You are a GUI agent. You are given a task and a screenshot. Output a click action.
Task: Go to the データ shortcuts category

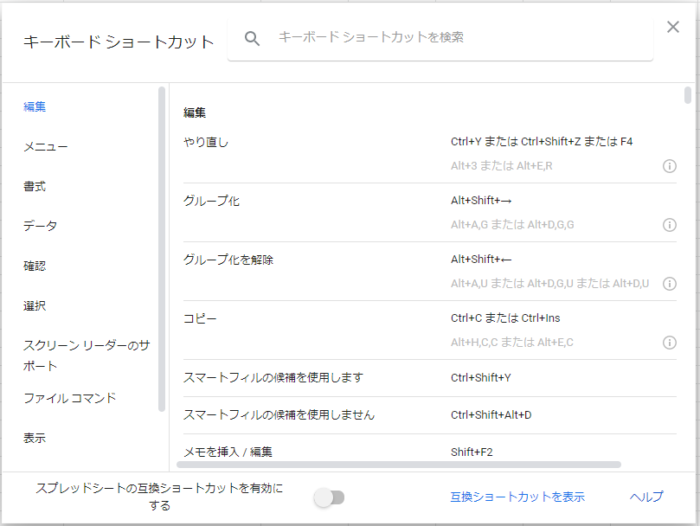click(41, 226)
